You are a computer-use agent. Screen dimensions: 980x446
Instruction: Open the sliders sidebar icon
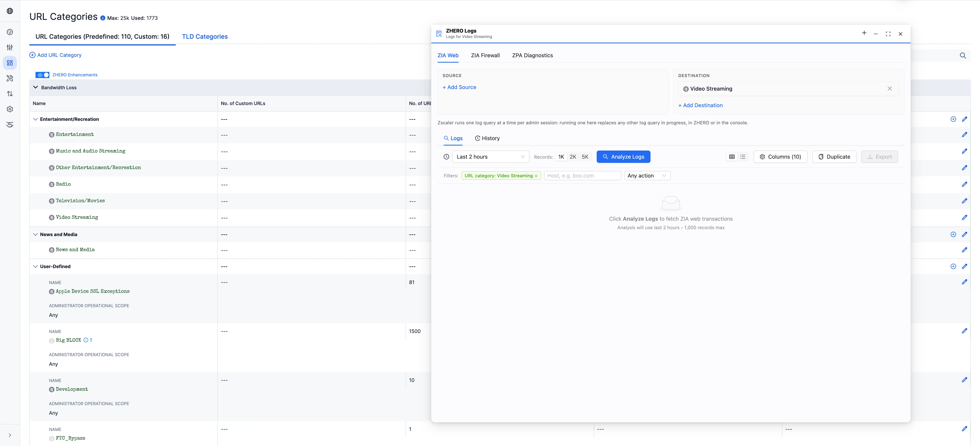10,48
